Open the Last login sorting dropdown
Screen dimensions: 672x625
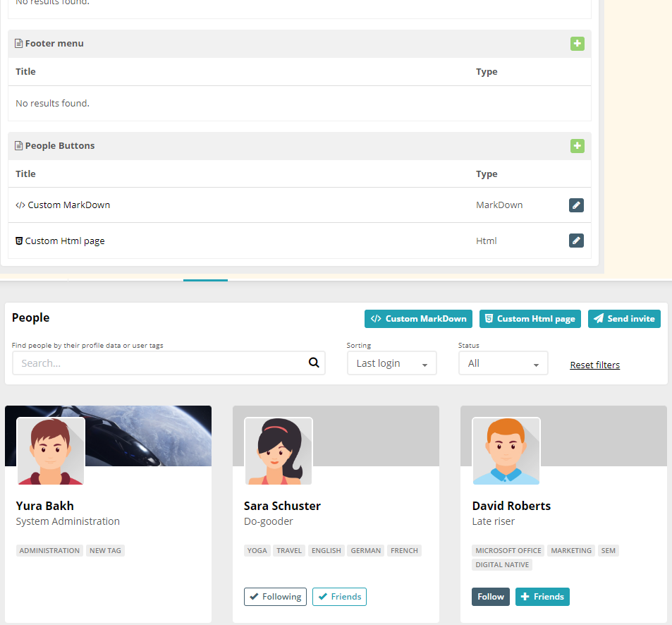pyautogui.click(x=391, y=363)
